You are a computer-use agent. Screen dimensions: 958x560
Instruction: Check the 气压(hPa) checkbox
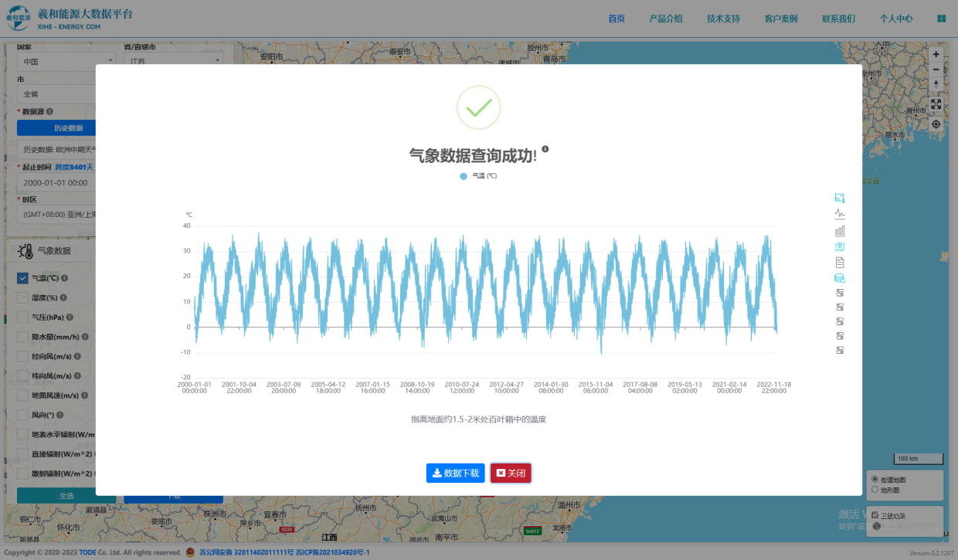(x=22, y=317)
